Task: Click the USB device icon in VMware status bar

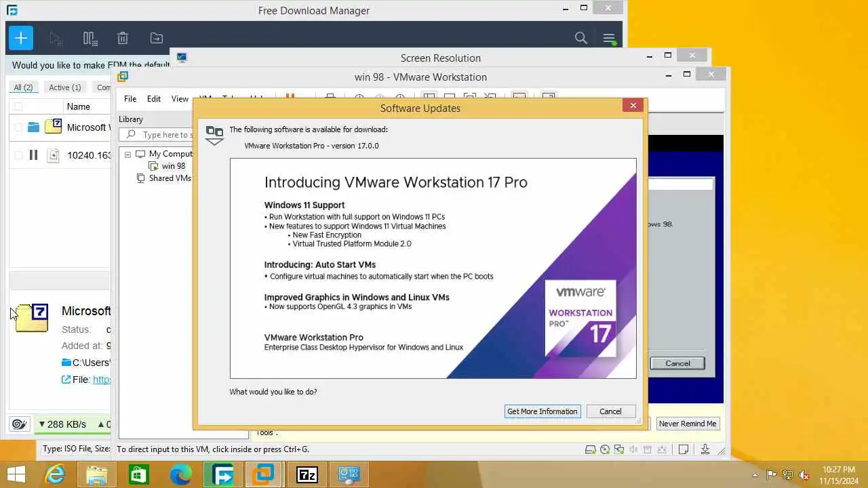Action: click(662, 449)
